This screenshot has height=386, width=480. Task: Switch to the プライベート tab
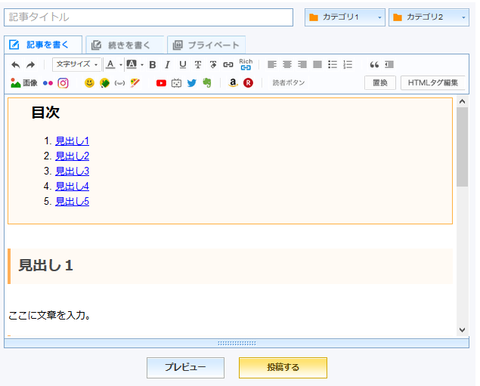click(206, 45)
